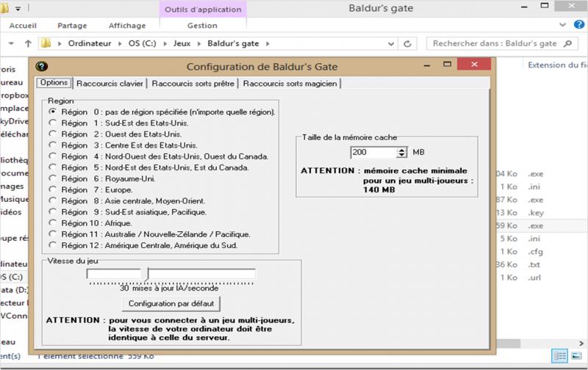The height and width of the screenshot is (370, 588).
Task: Open the Gestion ribbon tab
Action: [x=202, y=26]
